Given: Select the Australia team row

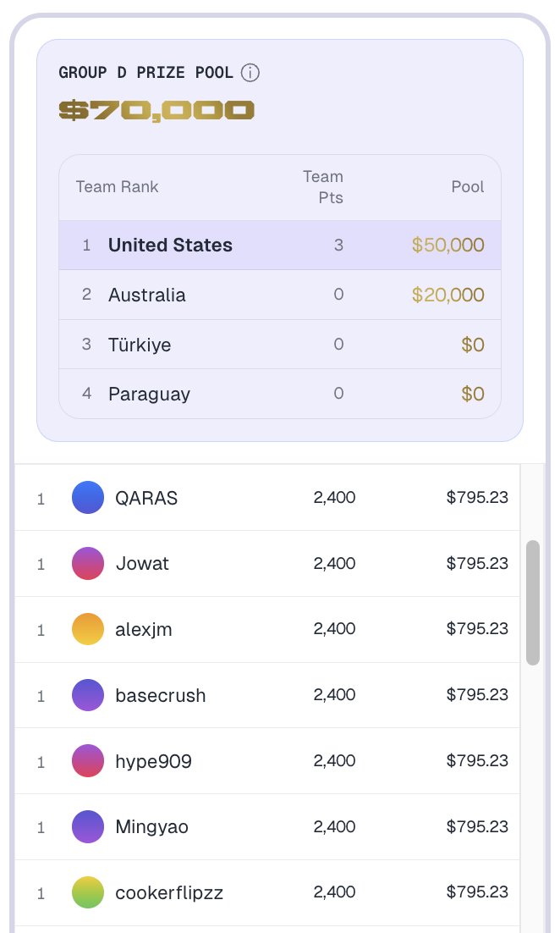Looking at the screenshot, I should click(x=280, y=295).
